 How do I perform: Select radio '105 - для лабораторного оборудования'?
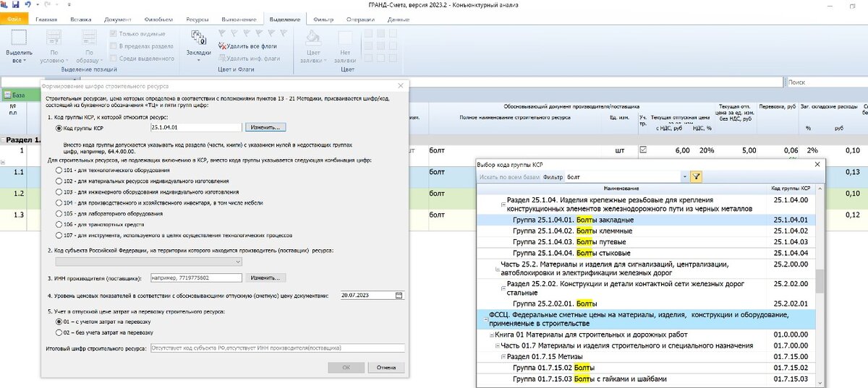click(x=59, y=214)
